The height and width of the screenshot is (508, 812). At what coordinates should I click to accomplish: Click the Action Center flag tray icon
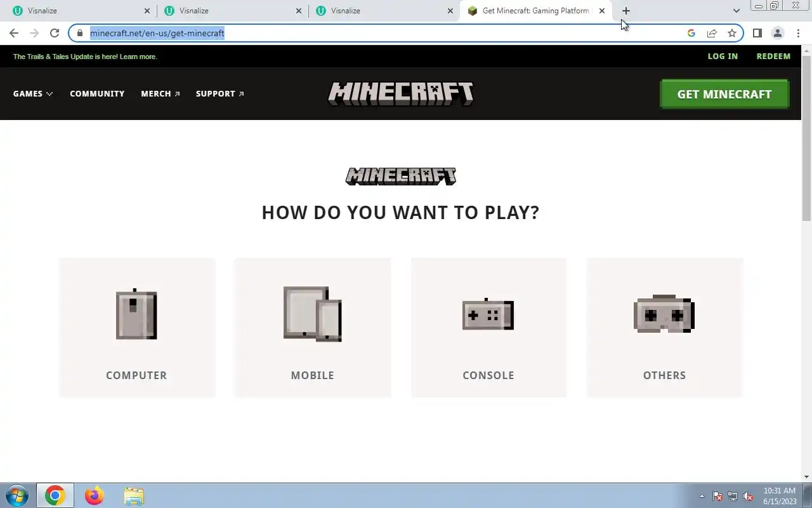[717, 496]
